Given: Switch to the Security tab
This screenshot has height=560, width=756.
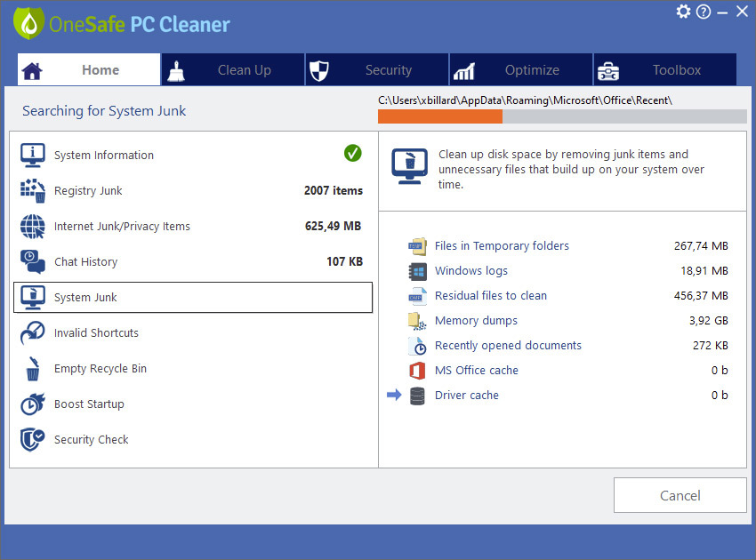Looking at the screenshot, I should (x=377, y=70).
